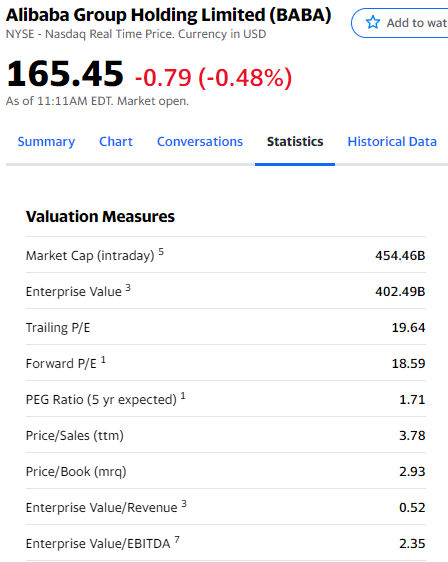Select the Price/Book value 2.93
This screenshot has height=562, width=448.
tap(412, 471)
